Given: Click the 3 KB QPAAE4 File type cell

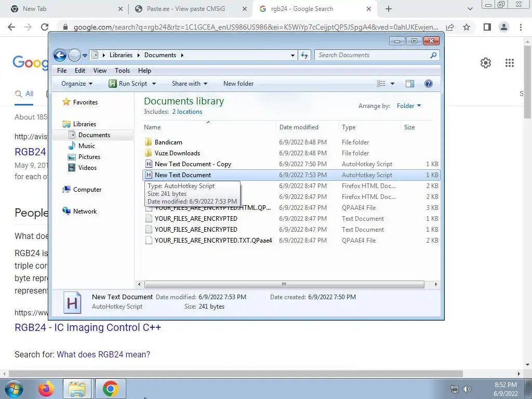Looking at the screenshot, I should coord(358,208).
